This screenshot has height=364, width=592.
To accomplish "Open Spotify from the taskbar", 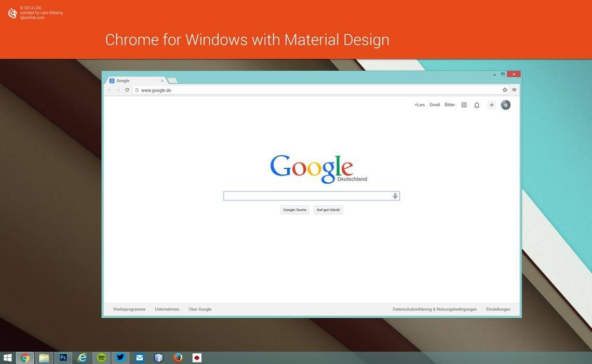I will point(101,358).
